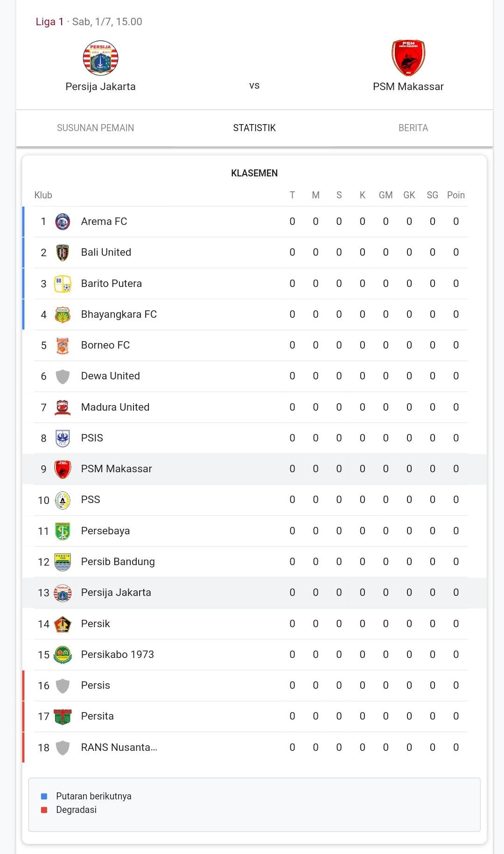The width and height of the screenshot is (504, 854).
Task: Click the PSM Makassar crest in match header
Action: (408, 58)
